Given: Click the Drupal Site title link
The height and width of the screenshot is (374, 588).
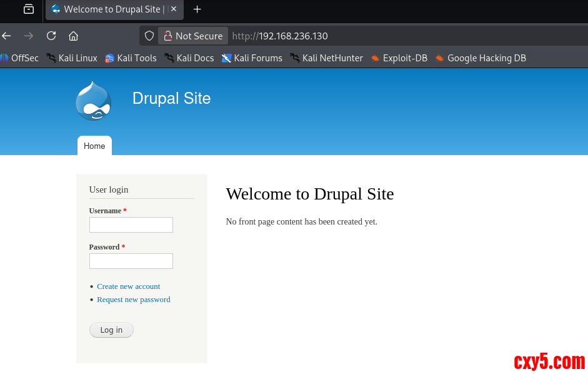Looking at the screenshot, I should point(171,98).
